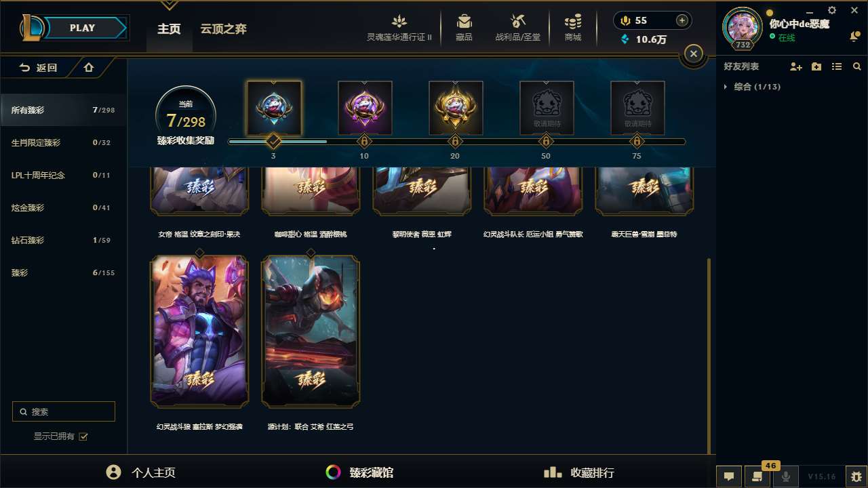Click the 搜索 search input field
868x488 pixels.
(x=64, y=411)
